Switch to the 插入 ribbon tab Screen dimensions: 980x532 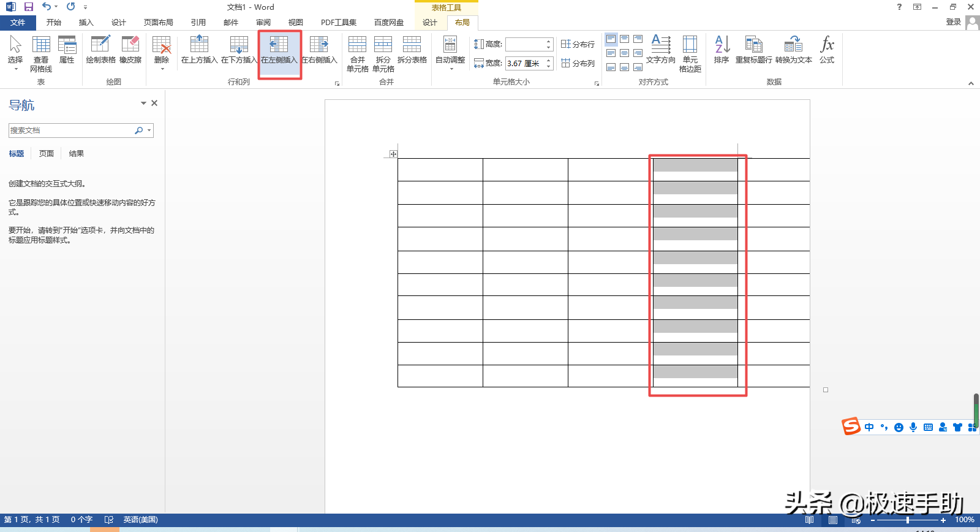coord(86,23)
